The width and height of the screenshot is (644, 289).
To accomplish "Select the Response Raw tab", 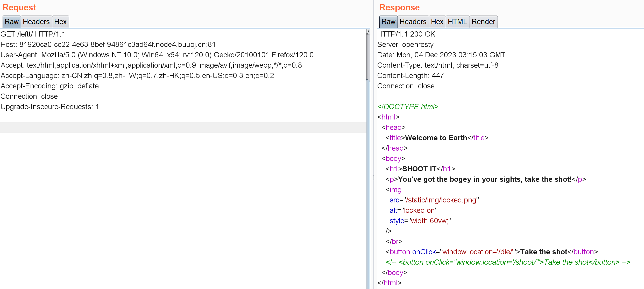I will (388, 22).
